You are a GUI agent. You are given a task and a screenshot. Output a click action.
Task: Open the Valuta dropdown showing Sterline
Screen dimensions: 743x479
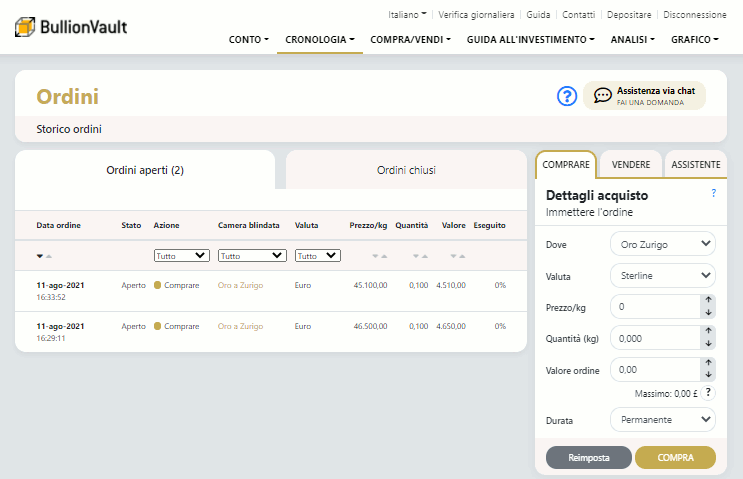(x=662, y=276)
